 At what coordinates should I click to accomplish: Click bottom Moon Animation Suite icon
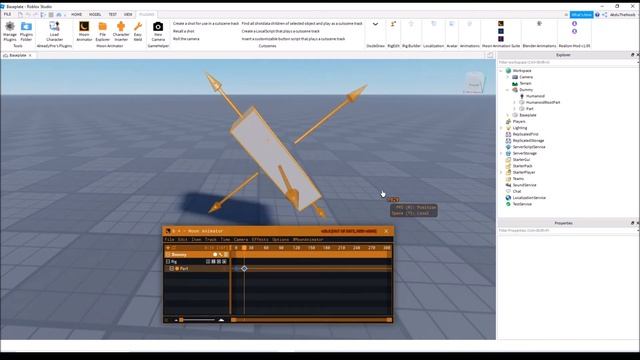(501, 39)
